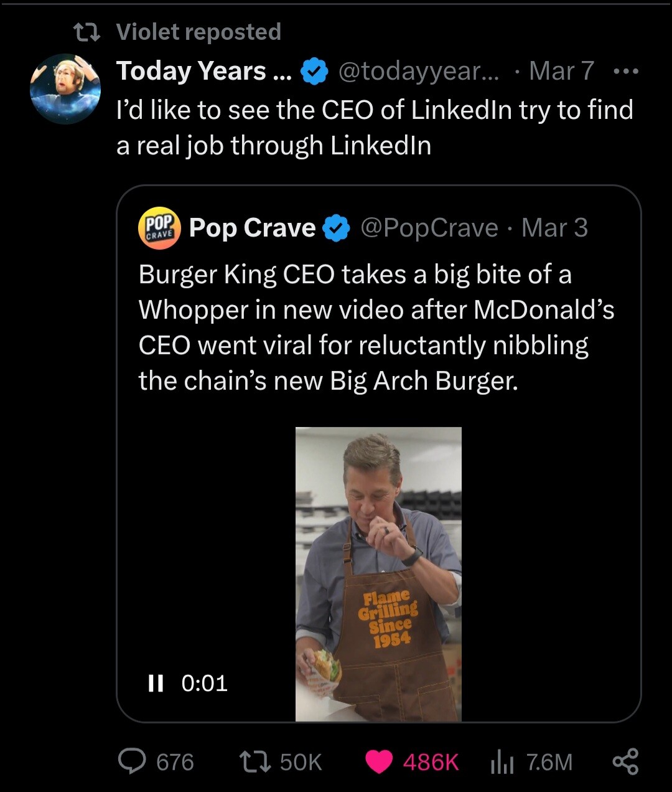Open the @PopCrave handle link

429,228
